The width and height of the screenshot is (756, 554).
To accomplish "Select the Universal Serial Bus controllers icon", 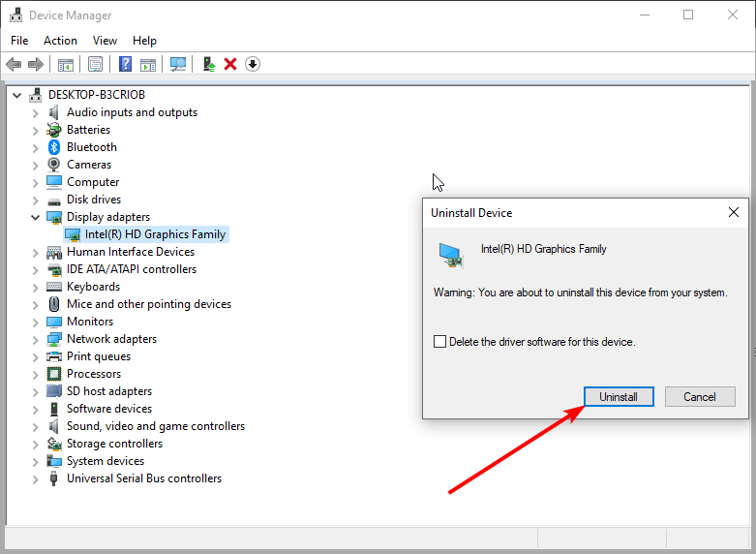I will tap(54, 478).
